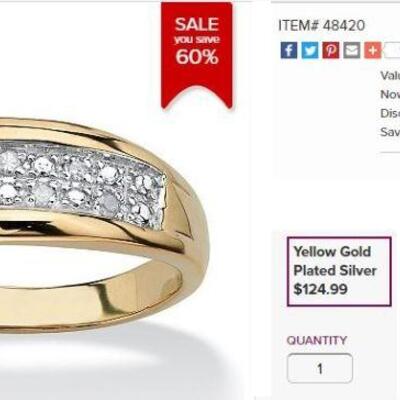The height and width of the screenshot is (400, 400).
Task: Click the Save amount row
Action: [x=390, y=132]
